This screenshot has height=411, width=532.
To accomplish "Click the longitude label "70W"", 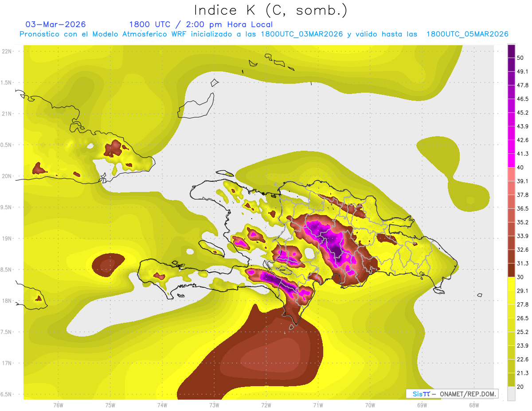I will pyautogui.click(x=370, y=405).
